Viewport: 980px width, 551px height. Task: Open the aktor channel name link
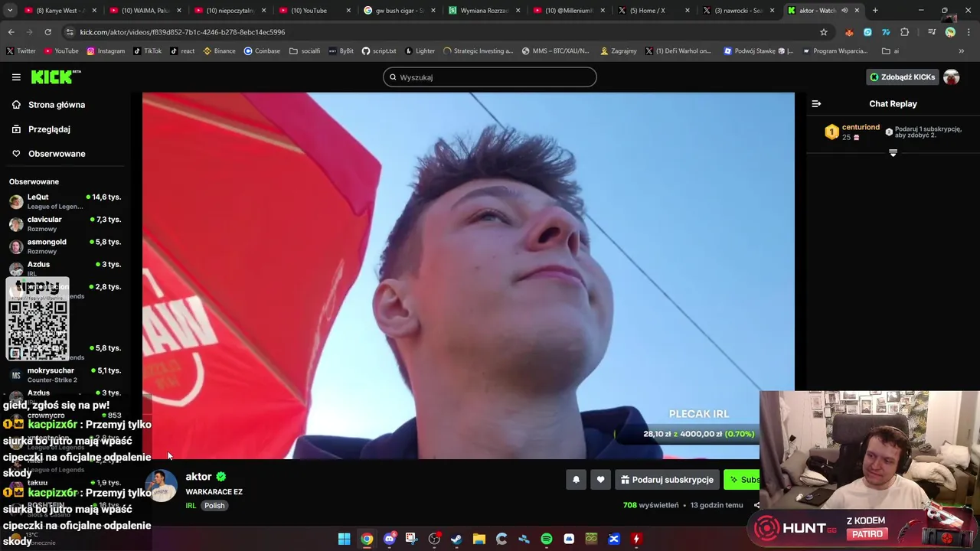tap(198, 477)
